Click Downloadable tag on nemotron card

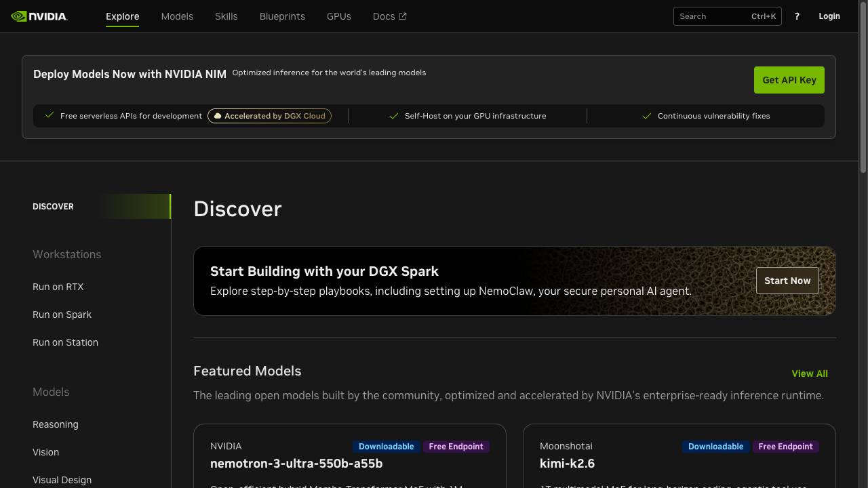pos(386,447)
